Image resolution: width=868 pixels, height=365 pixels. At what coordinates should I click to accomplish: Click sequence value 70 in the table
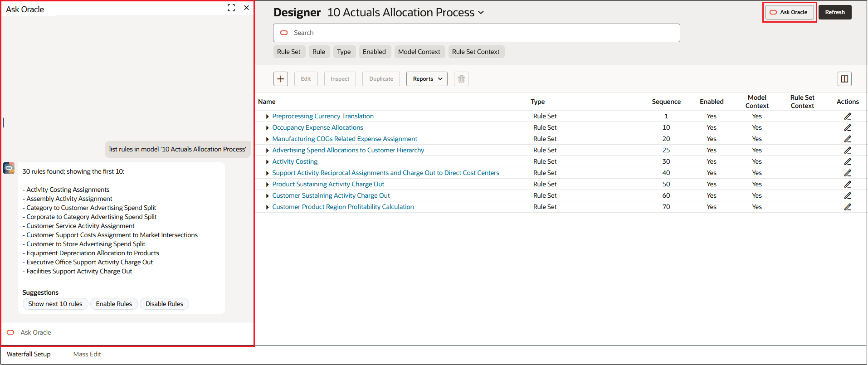pyautogui.click(x=666, y=207)
